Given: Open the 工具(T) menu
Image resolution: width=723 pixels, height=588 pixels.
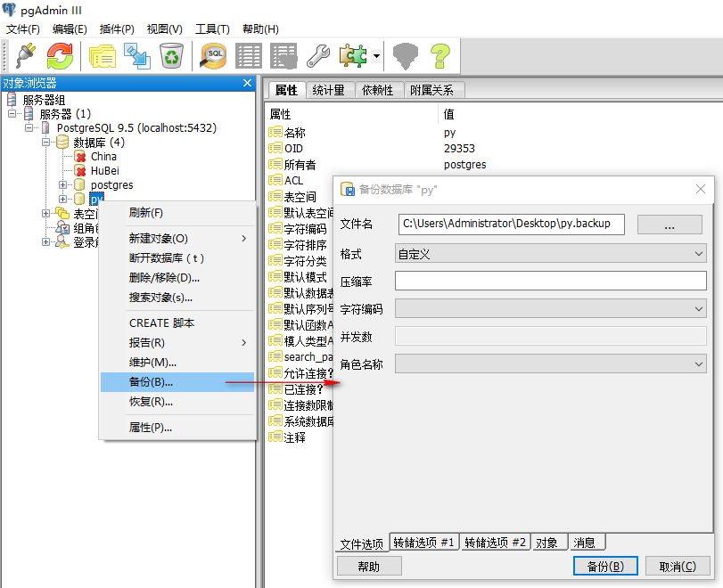Looking at the screenshot, I should [x=212, y=29].
